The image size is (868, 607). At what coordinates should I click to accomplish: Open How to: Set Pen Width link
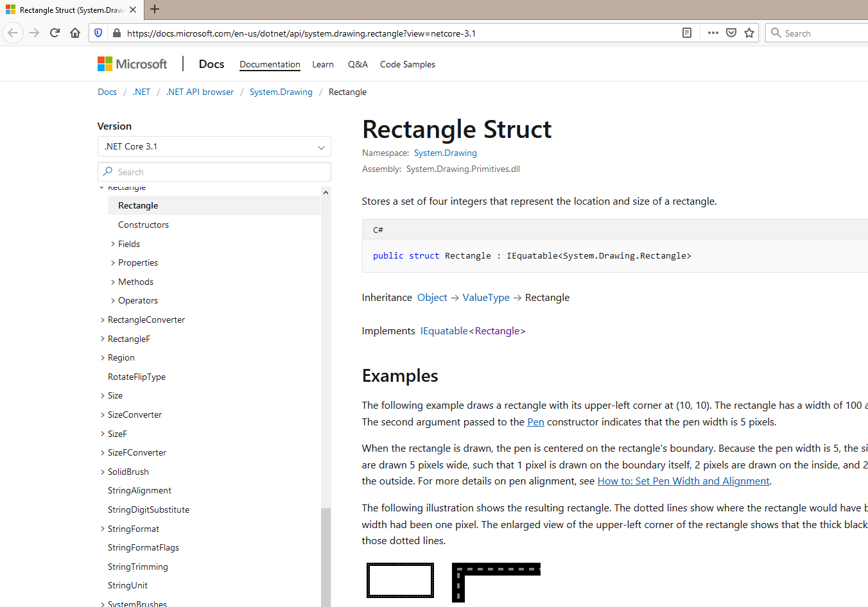click(x=683, y=481)
